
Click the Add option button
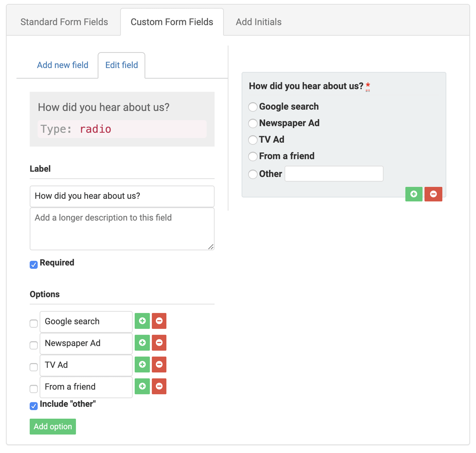point(52,426)
